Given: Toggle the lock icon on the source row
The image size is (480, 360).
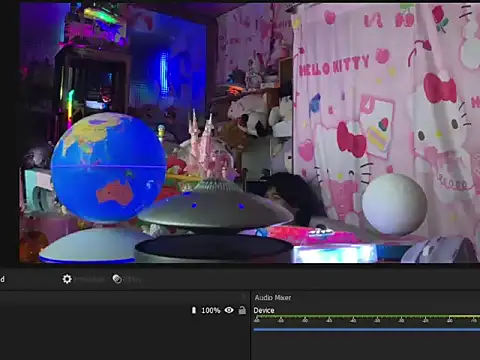Looking at the screenshot, I should coord(242,310).
